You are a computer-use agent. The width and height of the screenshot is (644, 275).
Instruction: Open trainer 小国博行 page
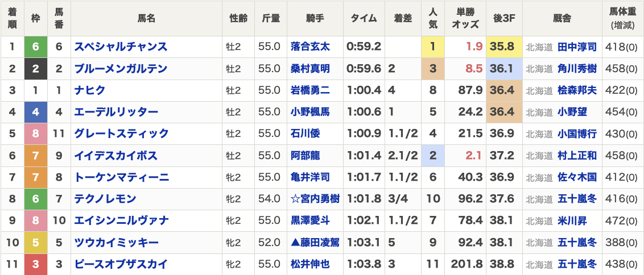click(577, 134)
